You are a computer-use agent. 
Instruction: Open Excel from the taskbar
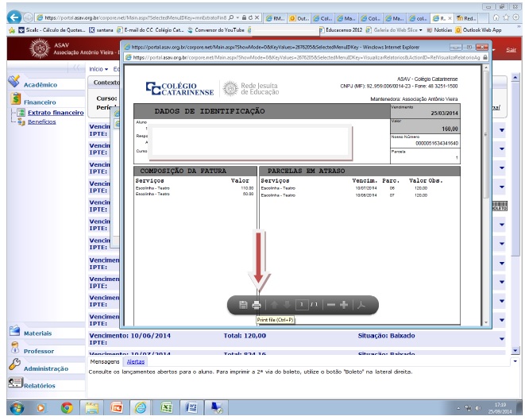166,408
